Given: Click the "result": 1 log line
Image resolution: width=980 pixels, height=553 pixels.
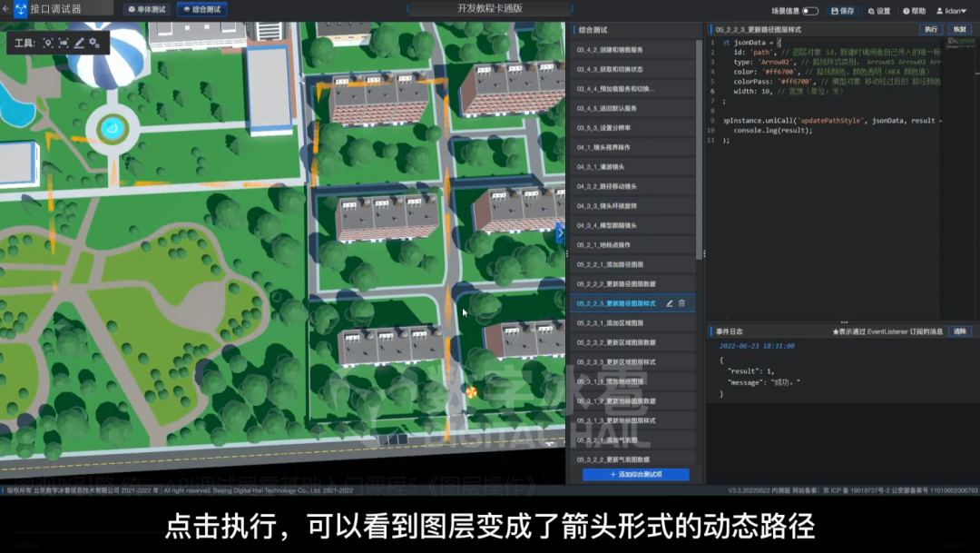Looking at the screenshot, I should pos(750,371).
